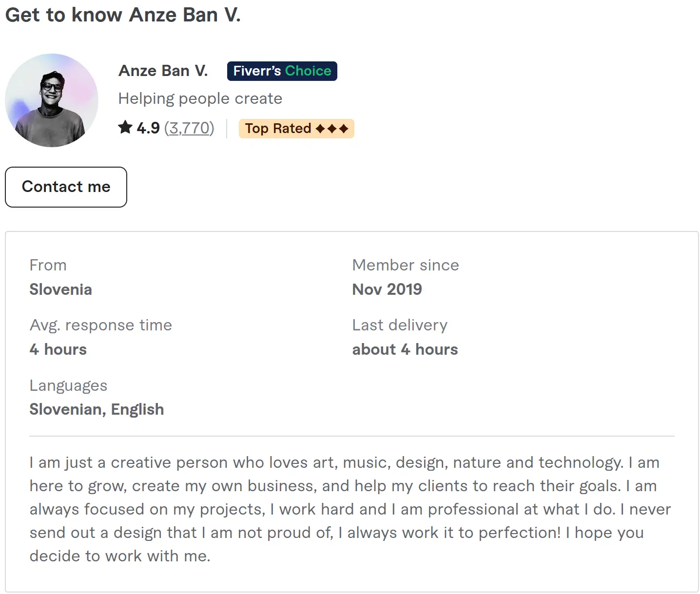The height and width of the screenshot is (594, 700).
Task: Click the Member since label
Action: point(406,265)
